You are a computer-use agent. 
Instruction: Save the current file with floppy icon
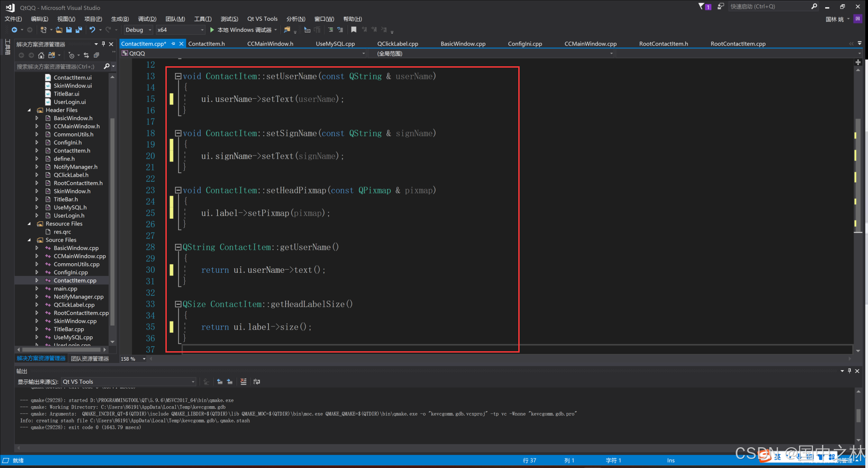(69, 30)
